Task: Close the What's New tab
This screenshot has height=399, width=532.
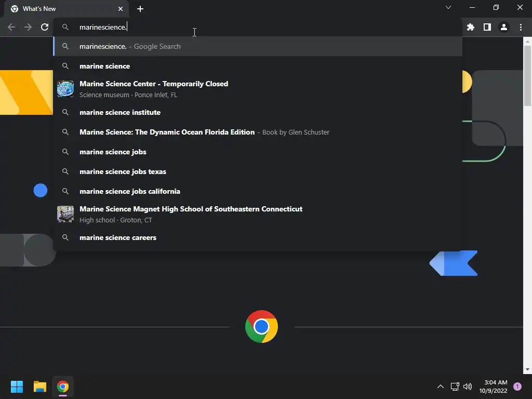Action: point(121,9)
